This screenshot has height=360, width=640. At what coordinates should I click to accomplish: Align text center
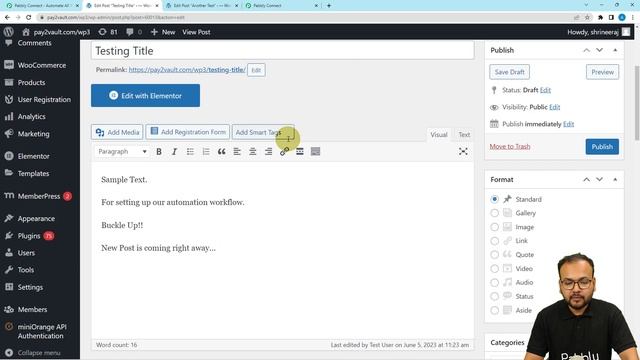[253, 151]
